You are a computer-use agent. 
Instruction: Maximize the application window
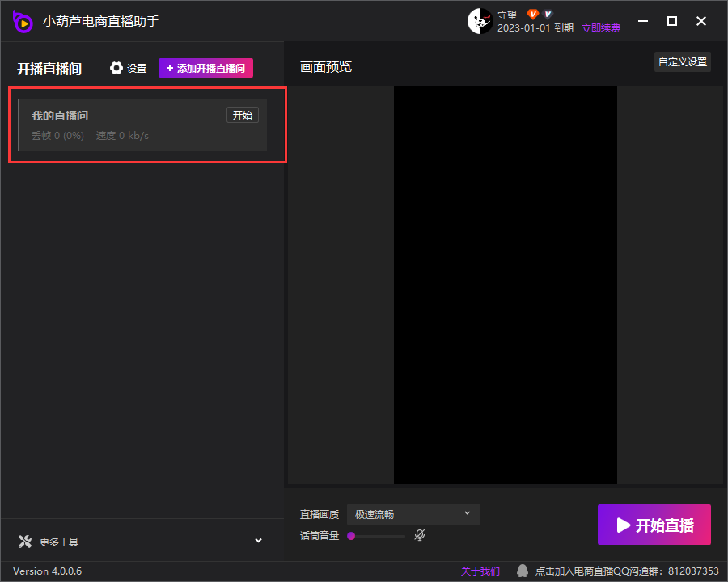coord(671,21)
